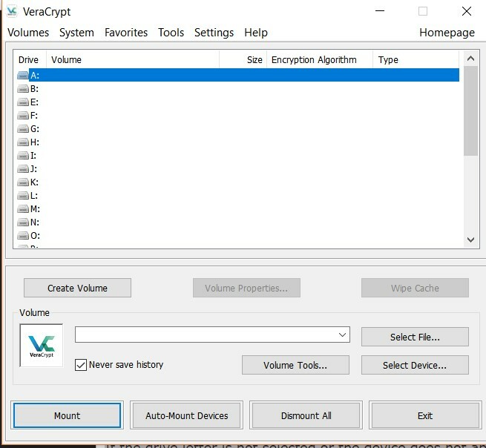This screenshot has width=486, height=448.
Task: Open the Volumes menu
Action: coord(28,33)
